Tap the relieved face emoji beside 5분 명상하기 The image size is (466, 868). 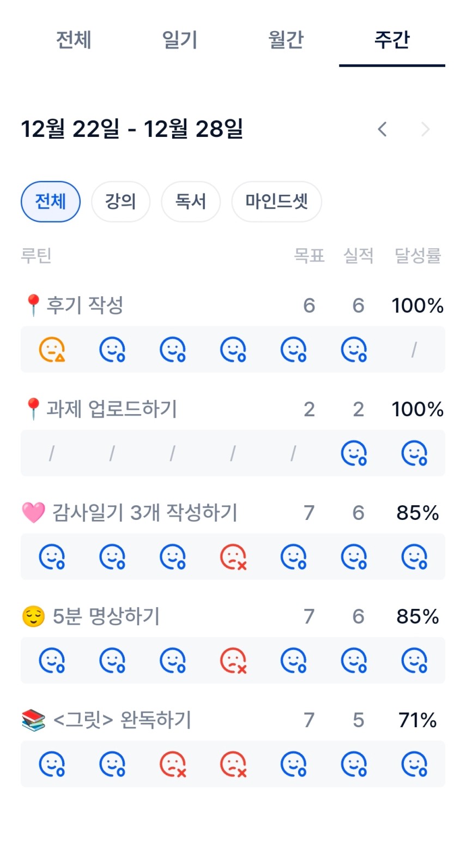tap(33, 616)
